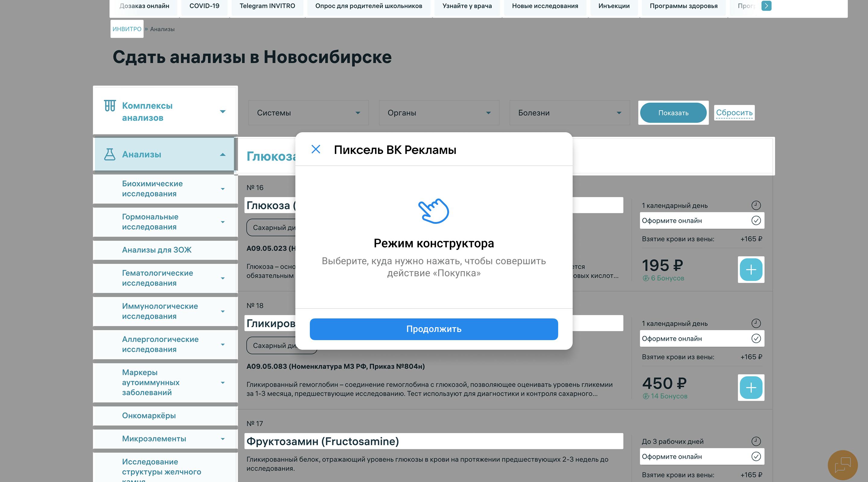The width and height of the screenshot is (868, 482).
Task: Expand Аллергологические исследования submenu
Action: 222,345
